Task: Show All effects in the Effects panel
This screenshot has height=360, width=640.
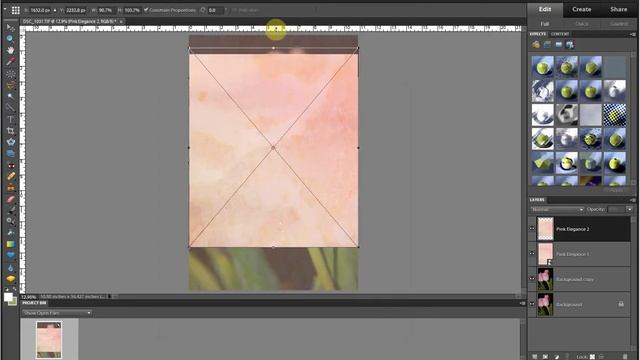Action: tap(570, 44)
